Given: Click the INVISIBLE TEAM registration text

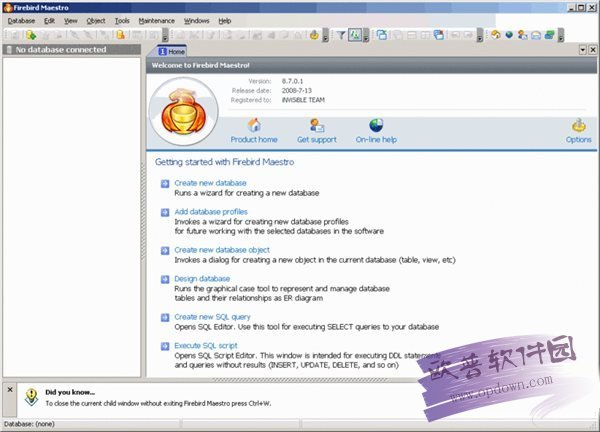Looking at the screenshot, I should coord(303,100).
